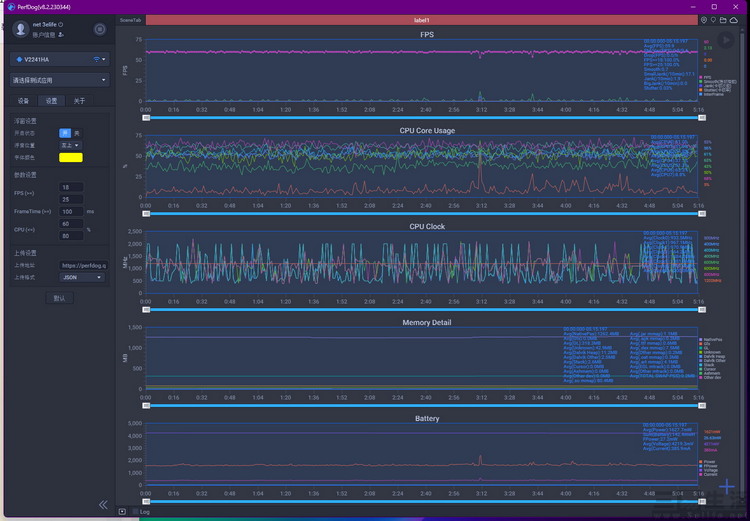This screenshot has height=521, width=750.
Task: Toggle Dalvik Heap series in Memory legend
Action: click(712, 356)
